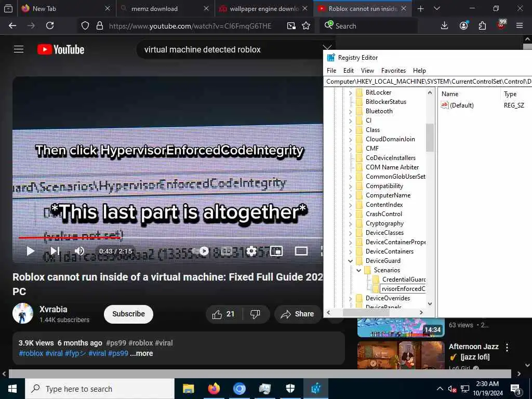
Task: Expand description with ...more
Action: pos(141,353)
